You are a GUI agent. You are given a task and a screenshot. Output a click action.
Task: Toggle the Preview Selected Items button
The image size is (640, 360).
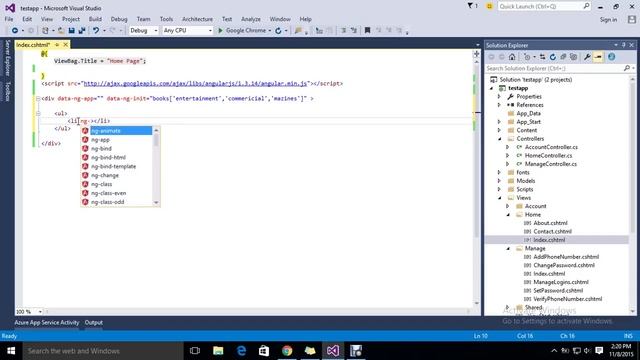click(x=598, y=57)
